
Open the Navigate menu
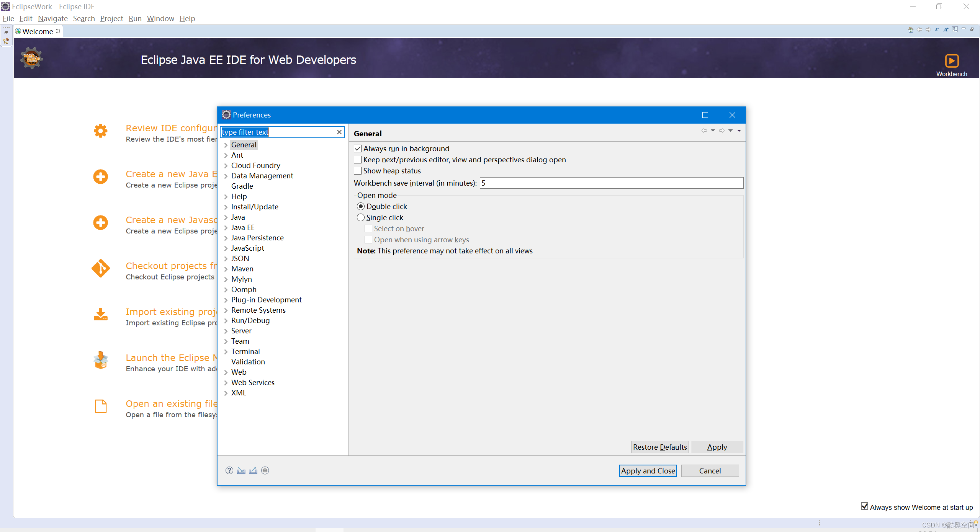pyautogui.click(x=53, y=18)
